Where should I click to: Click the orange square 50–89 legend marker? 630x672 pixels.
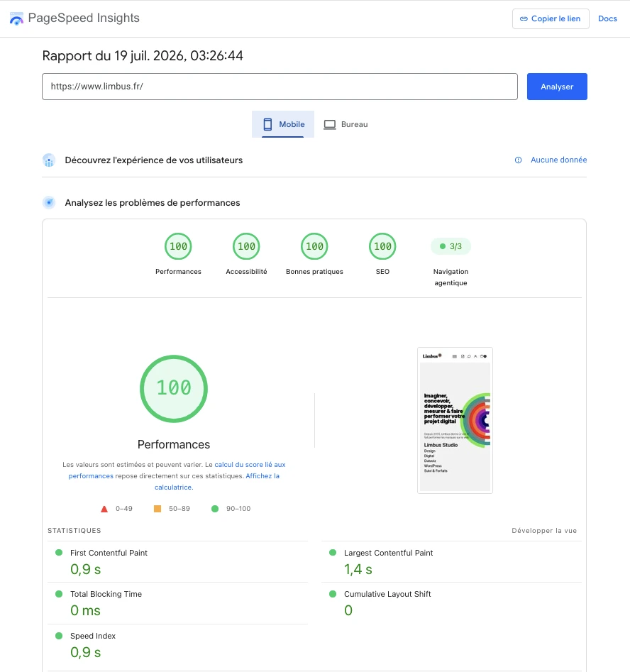point(157,509)
